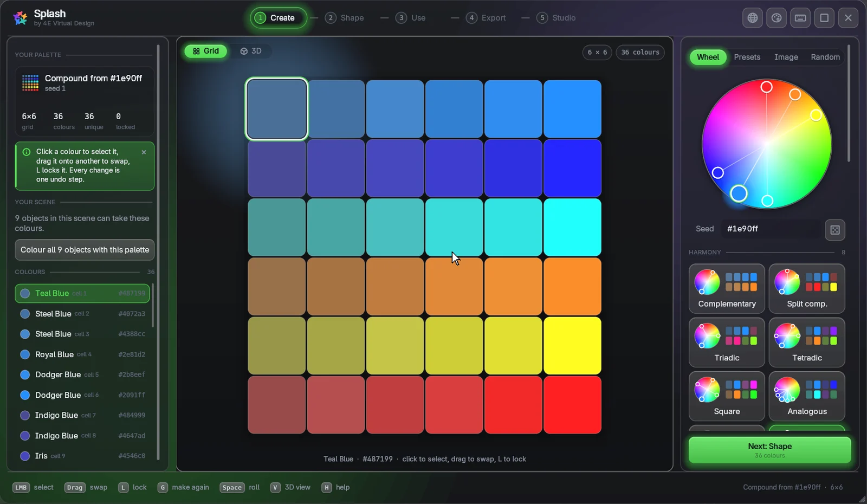Click the Splash star logo
This screenshot has height=504, width=867.
click(x=21, y=18)
